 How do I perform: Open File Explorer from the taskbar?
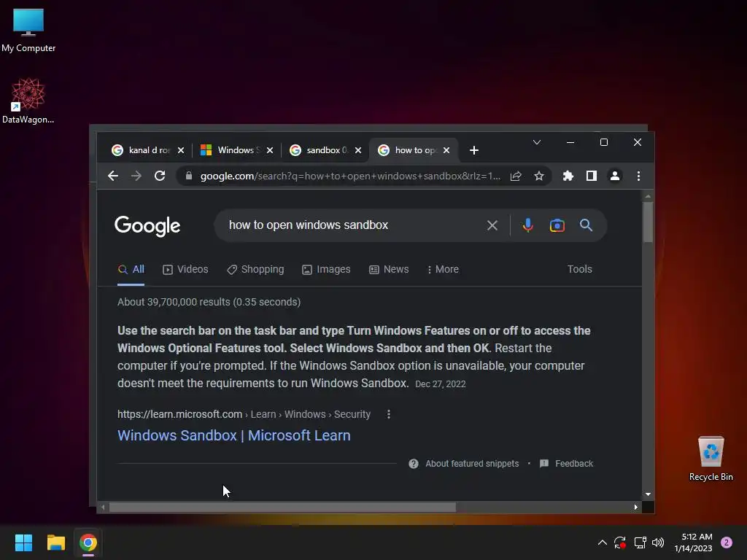tap(55, 542)
